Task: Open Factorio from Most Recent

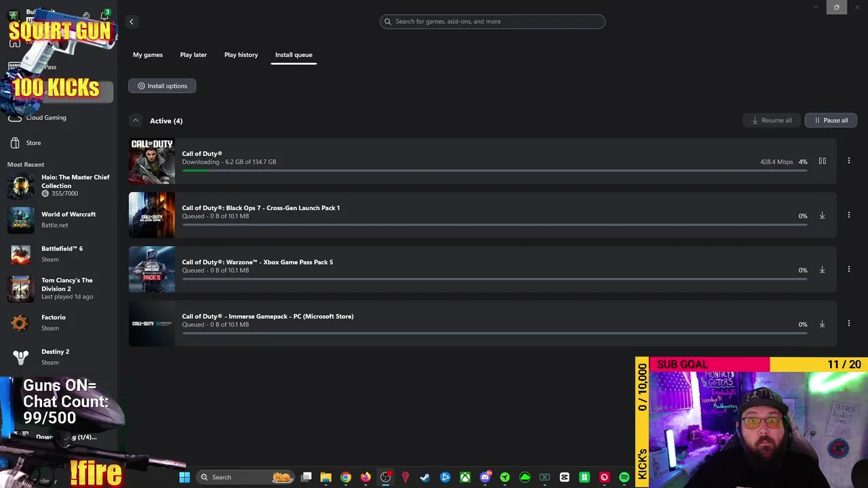Action: pyautogui.click(x=60, y=323)
